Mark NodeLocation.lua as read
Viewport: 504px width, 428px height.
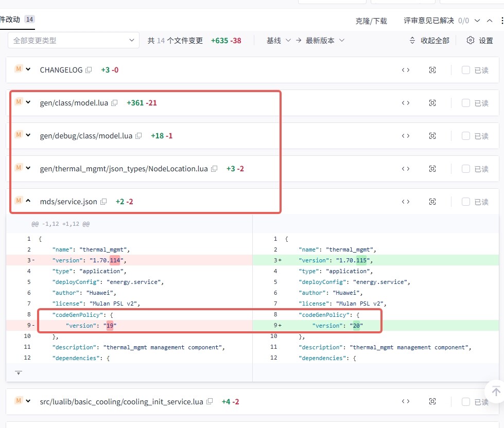point(466,169)
